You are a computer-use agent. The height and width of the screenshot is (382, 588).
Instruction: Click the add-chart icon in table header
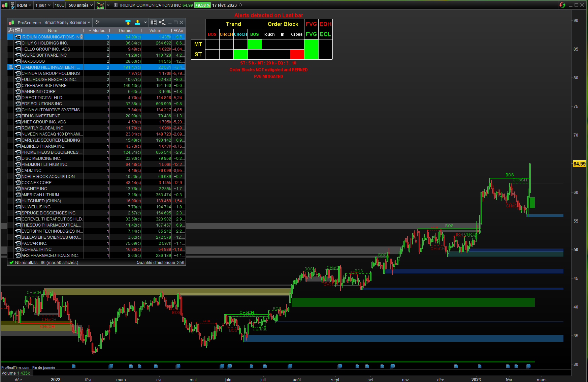18,30
